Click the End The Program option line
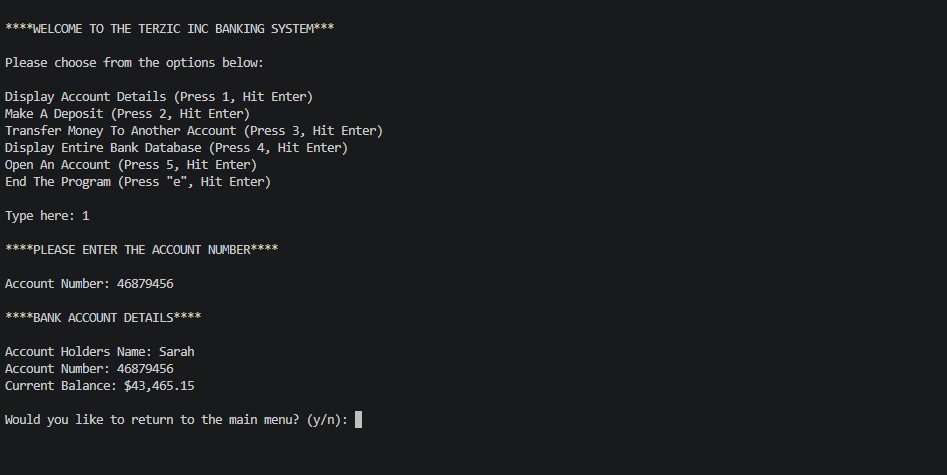The image size is (947, 475). click(x=137, y=182)
